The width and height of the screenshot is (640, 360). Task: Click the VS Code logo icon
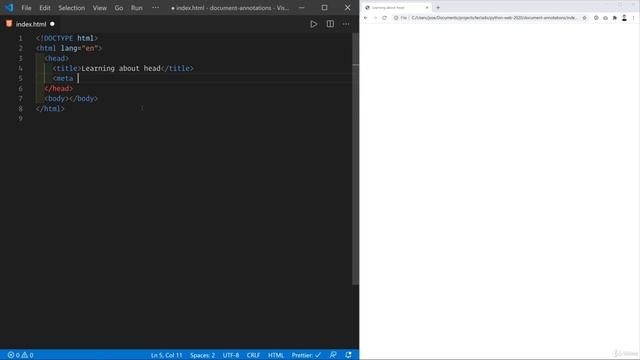tap(9, 8)
